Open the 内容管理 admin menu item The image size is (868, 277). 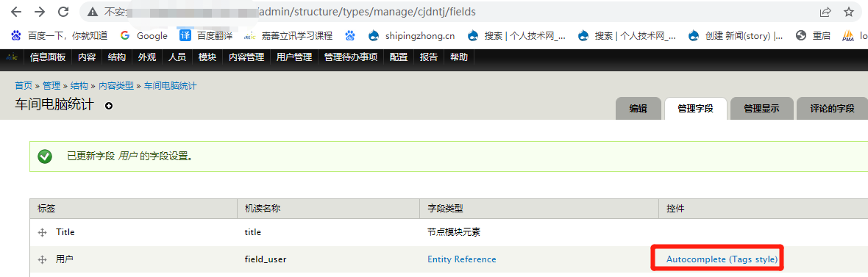(x=246, y=57)
